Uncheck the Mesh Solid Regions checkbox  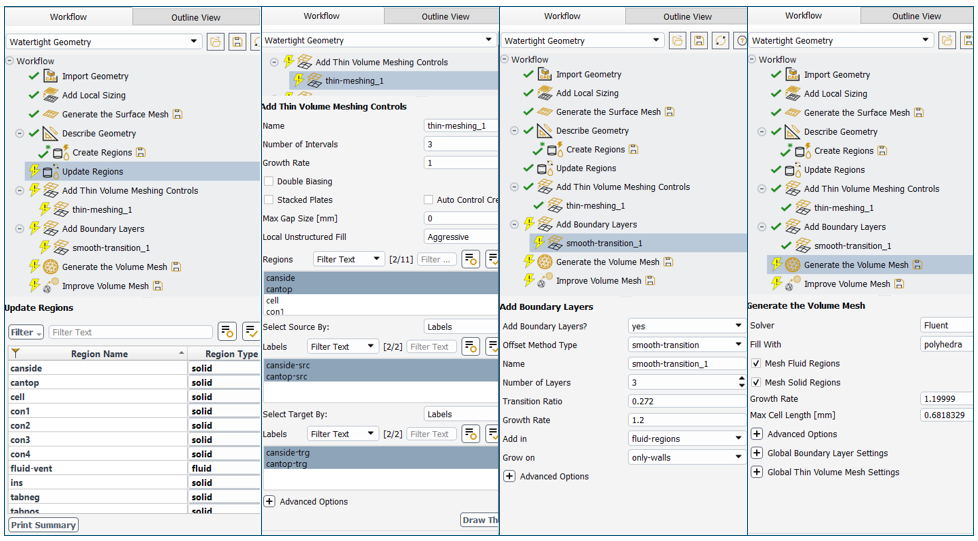(x=757, y=382)
